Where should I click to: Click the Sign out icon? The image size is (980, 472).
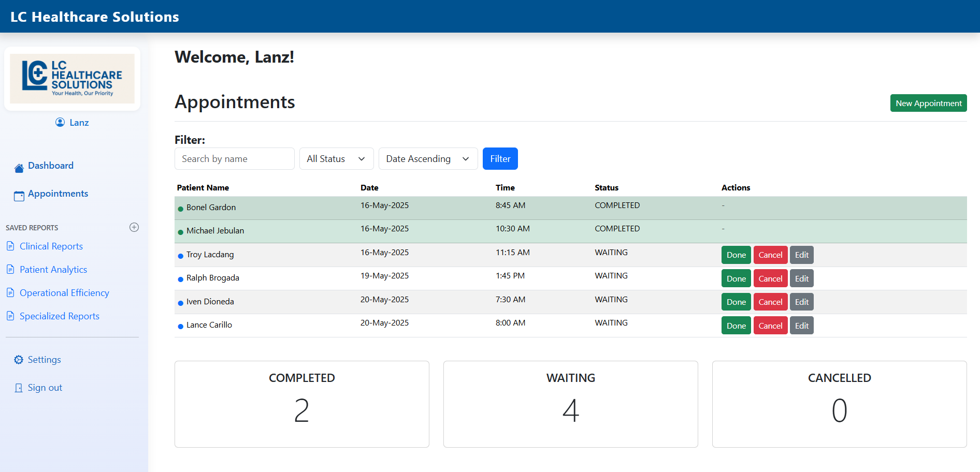point(18,387)
